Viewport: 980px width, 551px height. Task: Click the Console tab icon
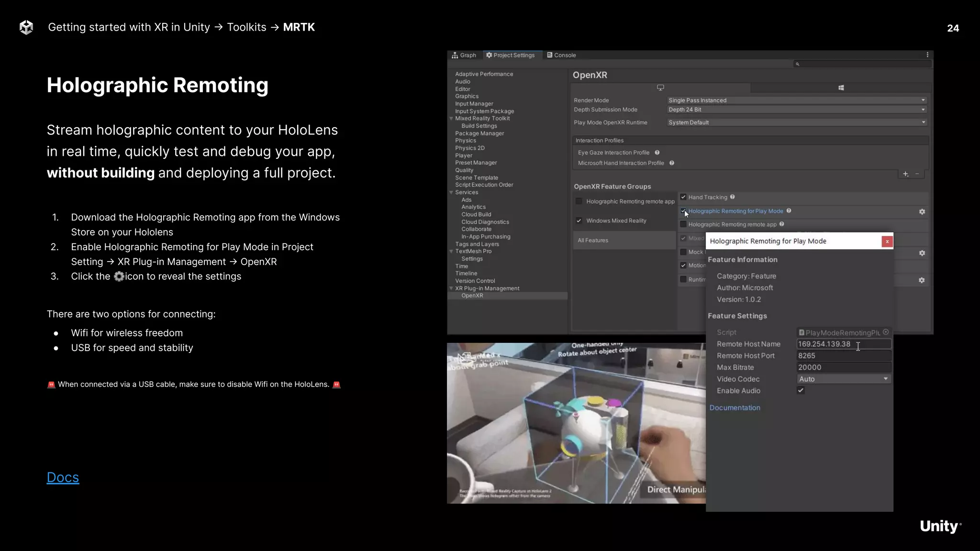(550, 55)
